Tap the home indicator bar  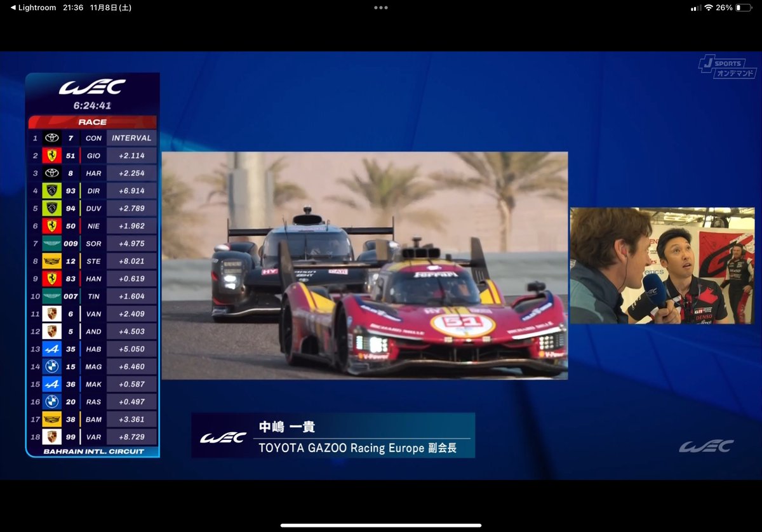[381, 525]
